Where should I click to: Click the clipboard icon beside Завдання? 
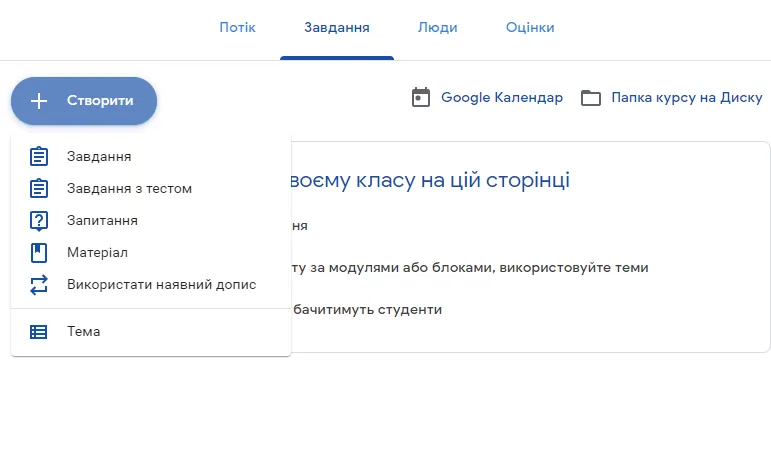tap(39, 157)
